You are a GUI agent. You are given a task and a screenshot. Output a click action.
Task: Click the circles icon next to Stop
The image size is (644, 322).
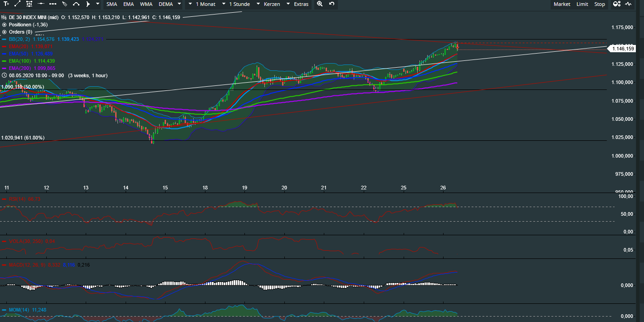(x=616, y=4)
